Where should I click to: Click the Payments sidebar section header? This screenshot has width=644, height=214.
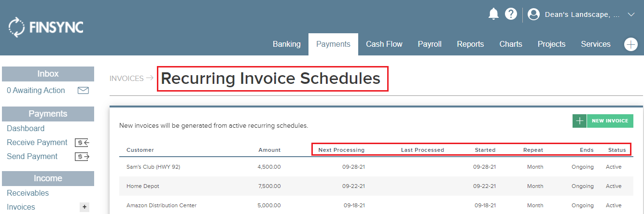(x=48, y=114)
